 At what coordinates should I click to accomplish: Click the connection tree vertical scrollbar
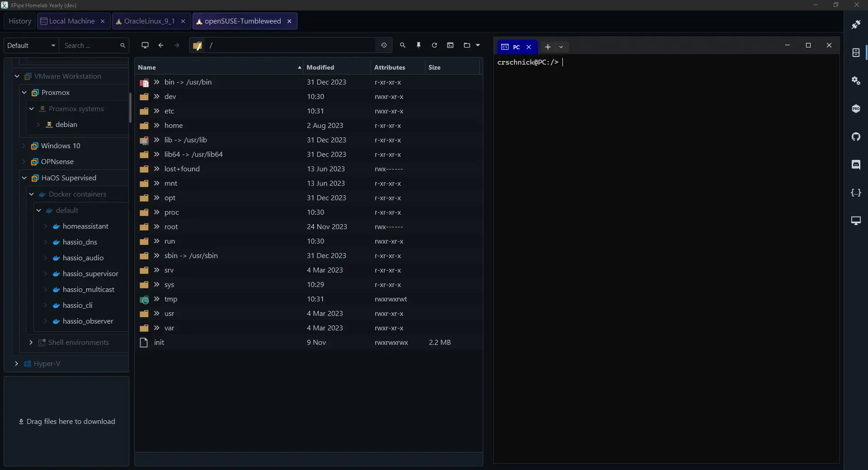click(x=130, y=108)
